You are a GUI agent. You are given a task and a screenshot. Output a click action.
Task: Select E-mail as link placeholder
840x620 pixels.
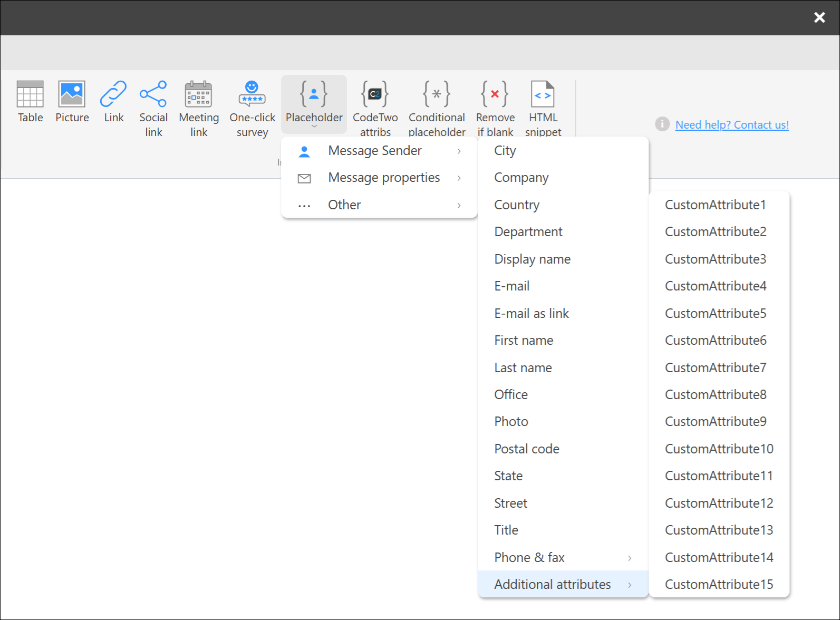(x=563, y=314)
